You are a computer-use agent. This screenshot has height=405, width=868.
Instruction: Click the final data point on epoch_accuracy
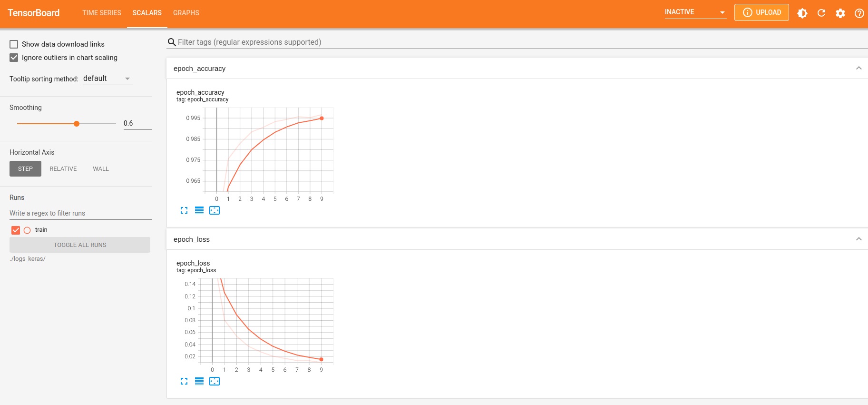[322, 119]
